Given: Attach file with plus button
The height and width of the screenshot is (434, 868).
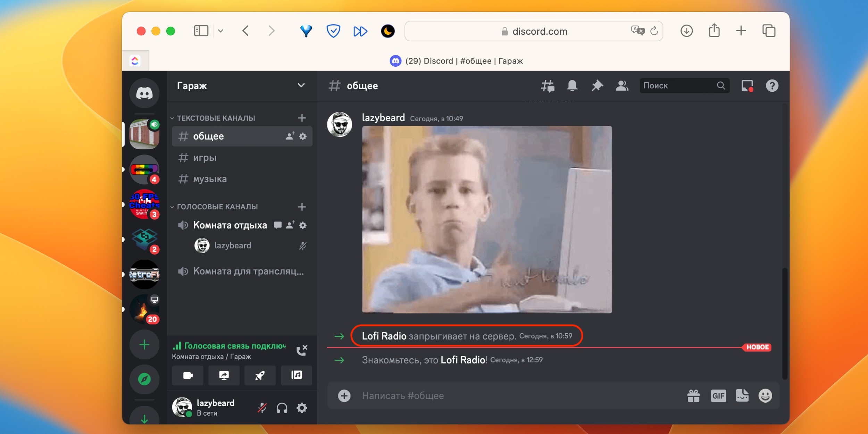Looking at the screenshot, I should click(344, 396).
